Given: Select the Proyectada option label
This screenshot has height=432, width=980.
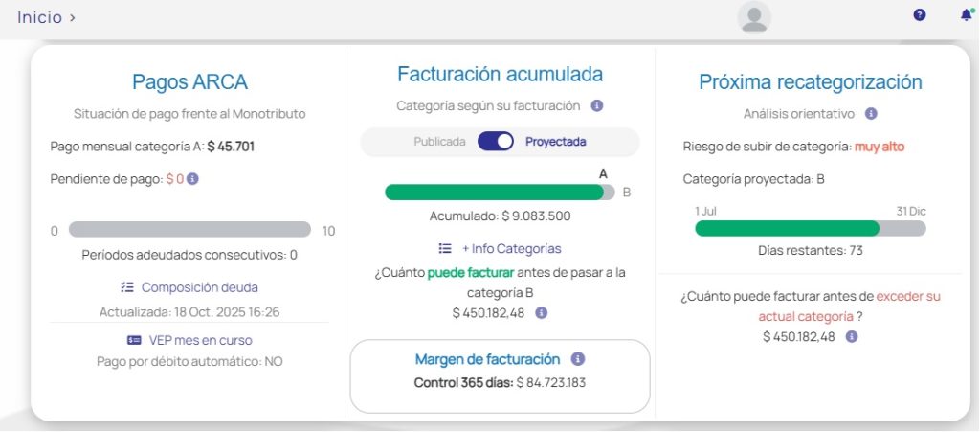Looking at the screenshot, I should coord(555,142).
